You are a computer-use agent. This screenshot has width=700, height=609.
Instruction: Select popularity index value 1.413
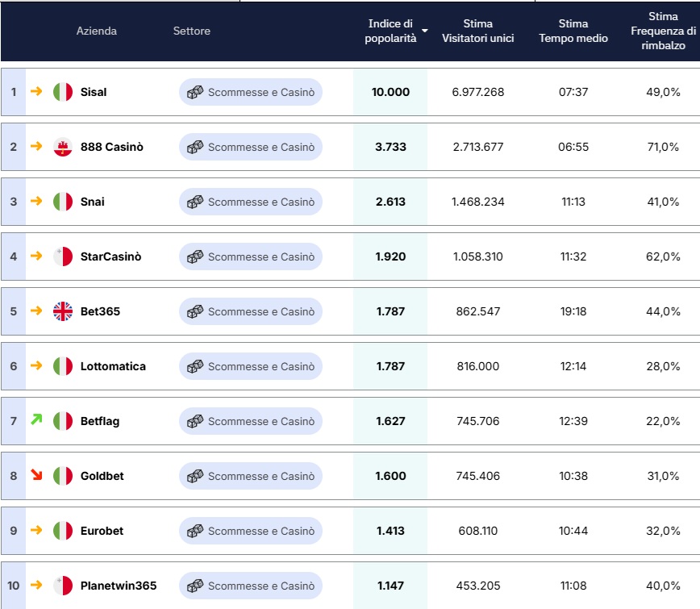click(390, 531)
